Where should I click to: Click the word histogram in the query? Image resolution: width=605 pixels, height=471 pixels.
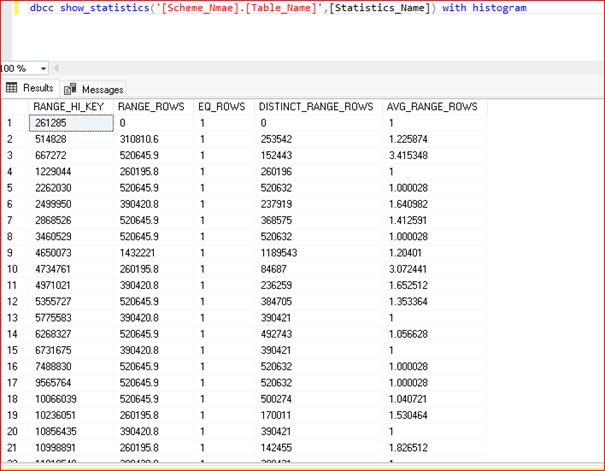[x=498, y=8]
